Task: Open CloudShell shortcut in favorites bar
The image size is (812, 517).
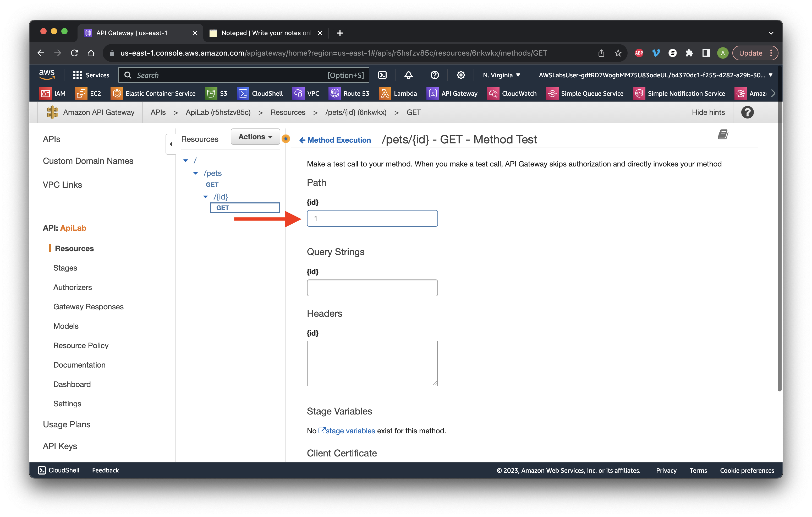Action: click(x=260, y=94)
